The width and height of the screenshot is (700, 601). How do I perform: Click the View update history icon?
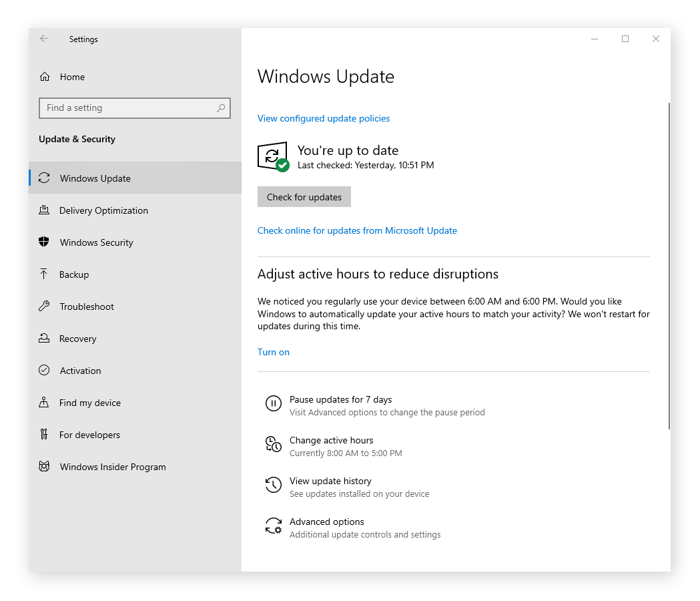tap(274, 485)
